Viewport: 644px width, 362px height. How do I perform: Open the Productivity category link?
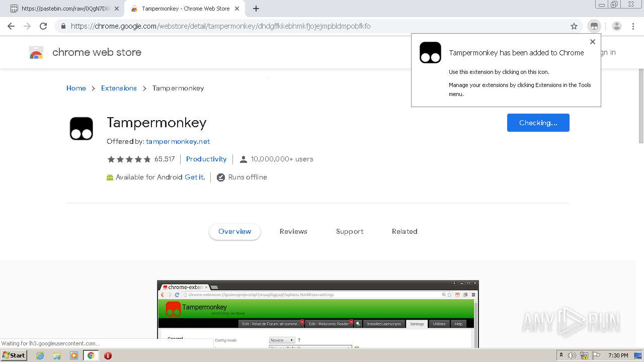coord(206,159)
